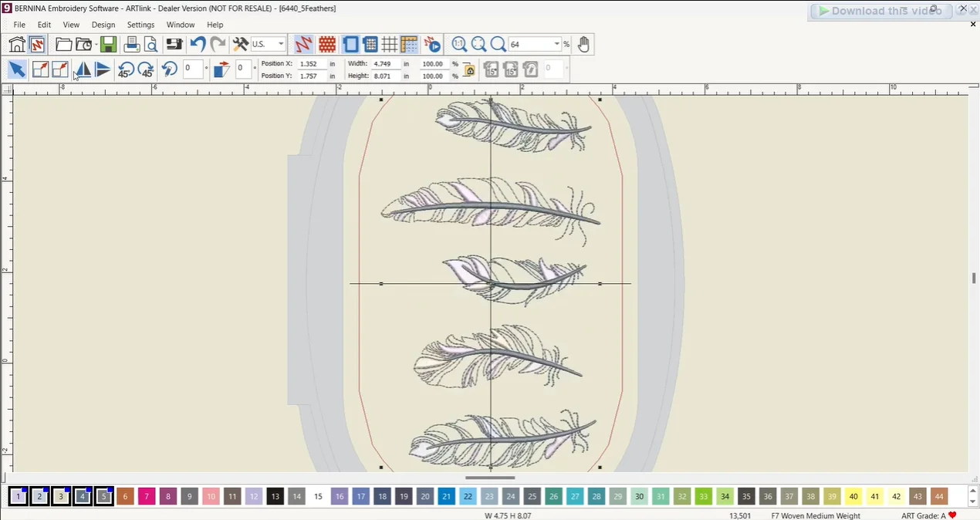Image resolution: width=980 pixels, height=520 pixels.
Task: Undo the last action
Action: (198, 44)
